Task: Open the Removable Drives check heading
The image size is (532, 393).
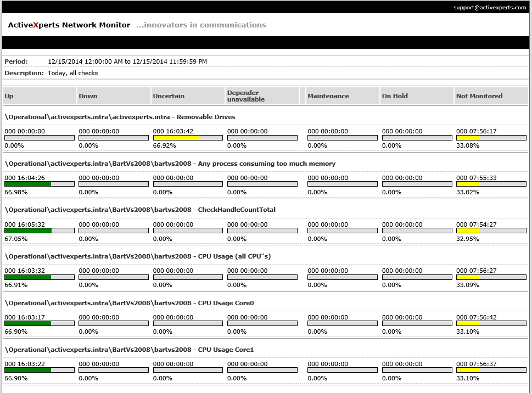Action: tap(120, 117)
